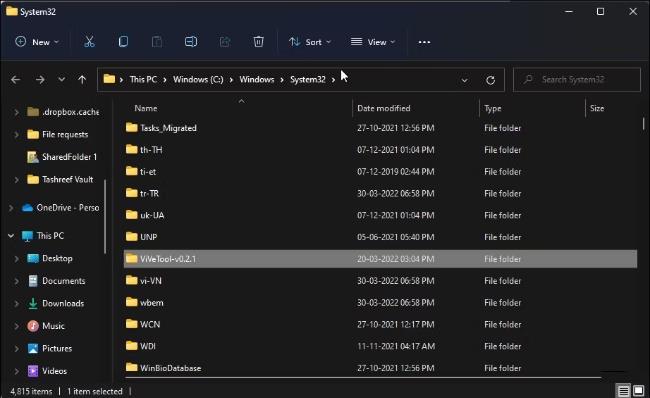Click This PC in the breadcrumb
650x398 pixels.
point(143,79)
